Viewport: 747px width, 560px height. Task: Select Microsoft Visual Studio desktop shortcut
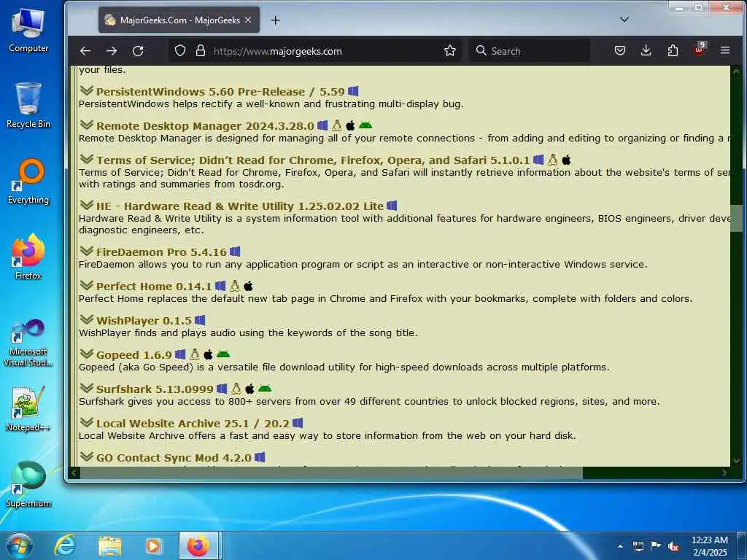[x=28, y=343]
